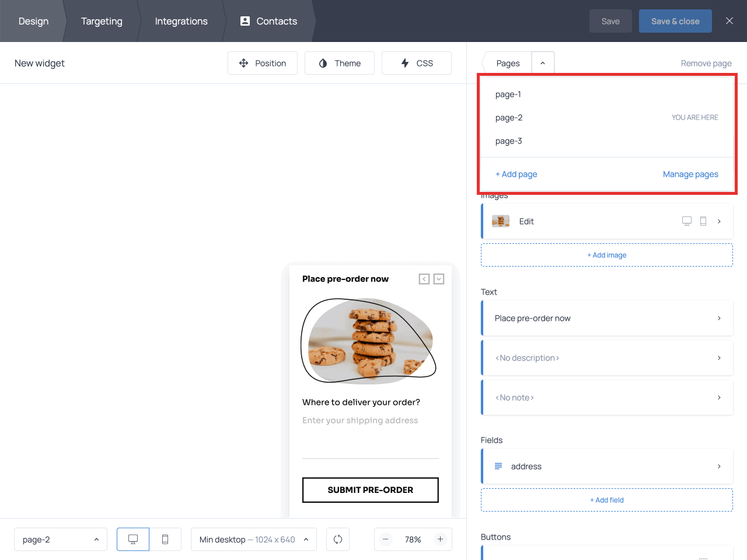Viewport: 747px width, 560px height.
Task: Click the left arrow on the widget preview
Action: (424, 279)
